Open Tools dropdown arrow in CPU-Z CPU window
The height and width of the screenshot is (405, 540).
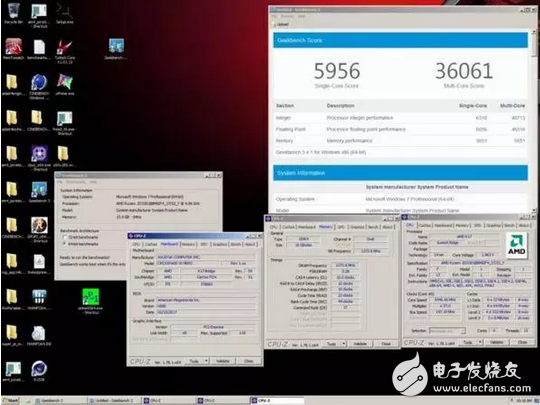[x=480, y=342]
